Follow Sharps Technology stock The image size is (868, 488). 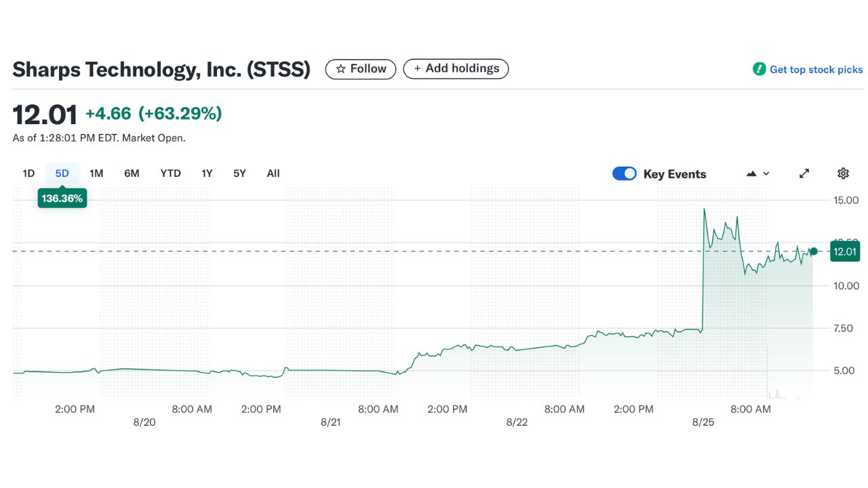coord(360,69)
